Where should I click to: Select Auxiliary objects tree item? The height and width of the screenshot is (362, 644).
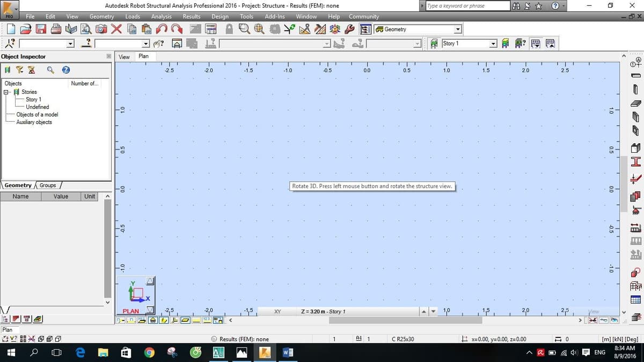34,122
